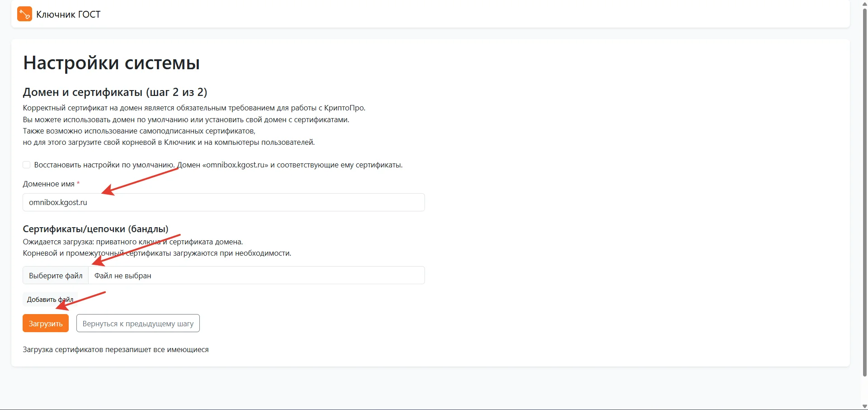Focus the domain name input field
The image size is (868, 410).
(223, 202)
